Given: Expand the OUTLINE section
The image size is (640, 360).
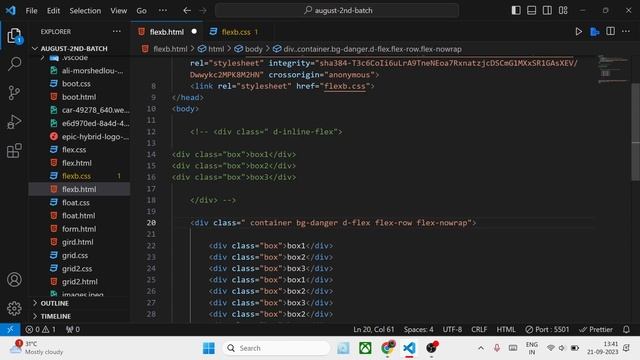Looking at the screenshot, I should coord(79,303).
